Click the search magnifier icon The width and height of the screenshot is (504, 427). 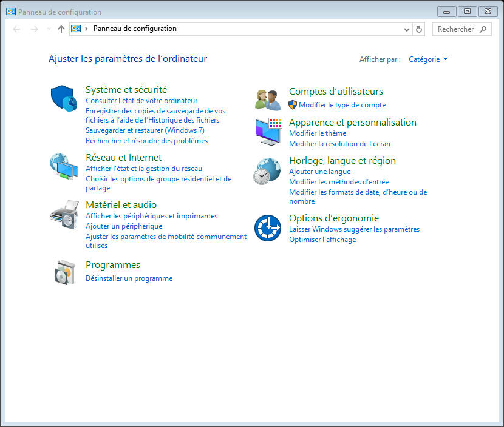[483, 29]
